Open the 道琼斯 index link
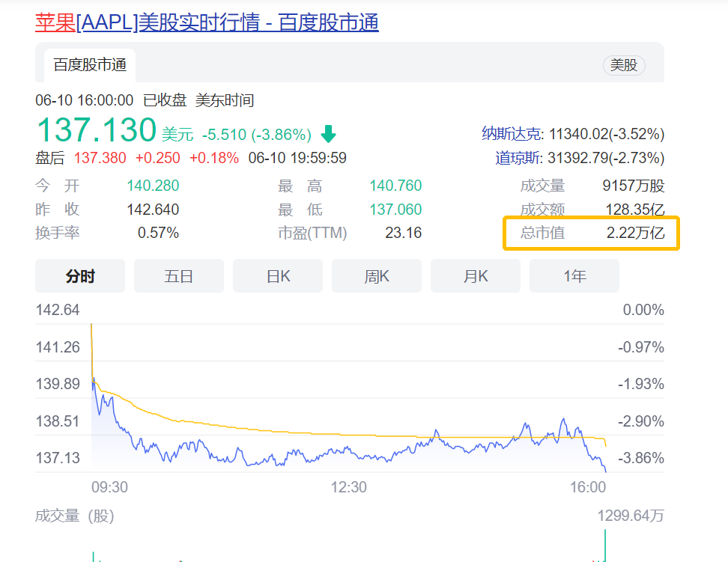The width and height of the screenshot is (728, 562). [518, 158]
